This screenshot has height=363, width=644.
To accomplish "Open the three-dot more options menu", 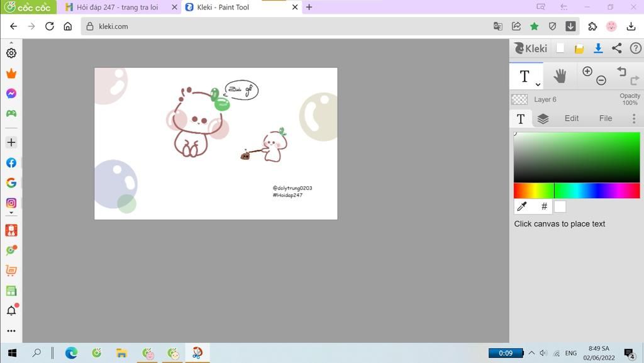I will (x=634, y=119).
